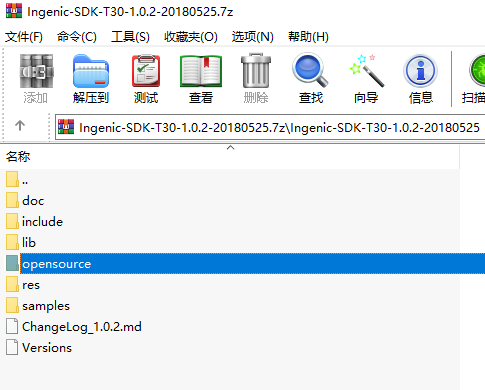Select the 'opensource' row text

[56, 264]
